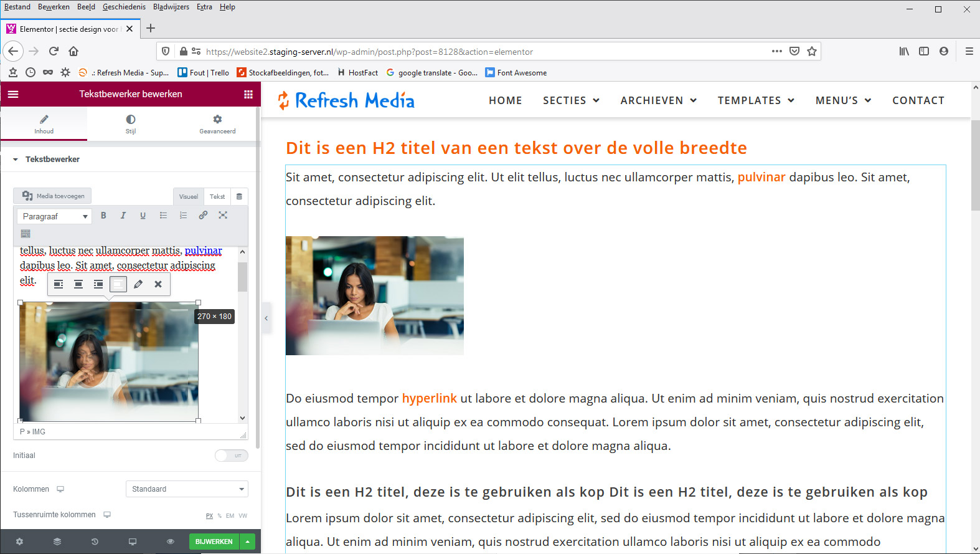Select the EM unit for column gap

(x=230, y=515)
